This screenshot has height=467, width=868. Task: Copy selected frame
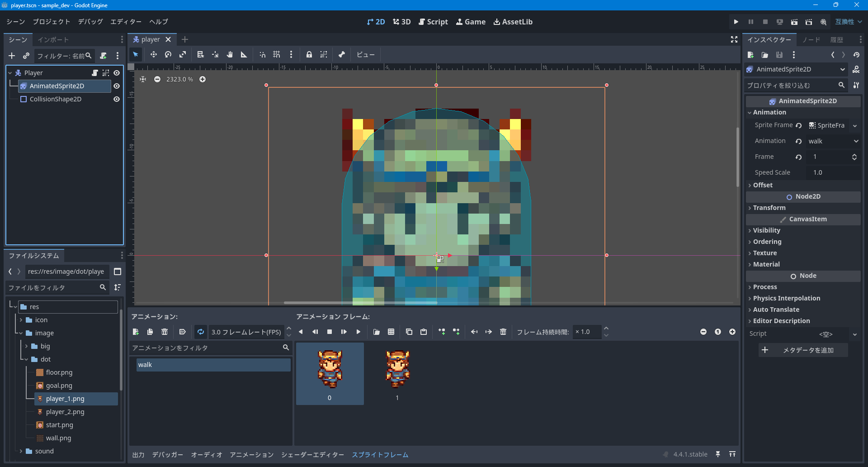tap(409, 332)
